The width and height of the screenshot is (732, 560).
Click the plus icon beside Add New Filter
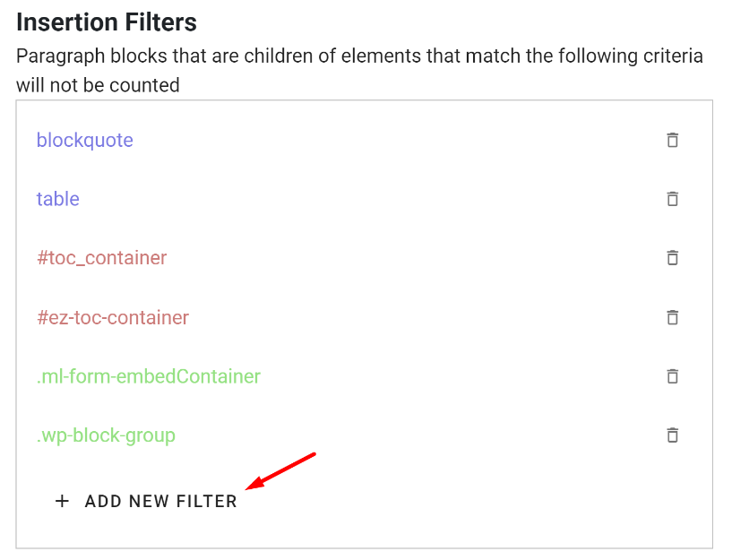click(x=62, y=501)
